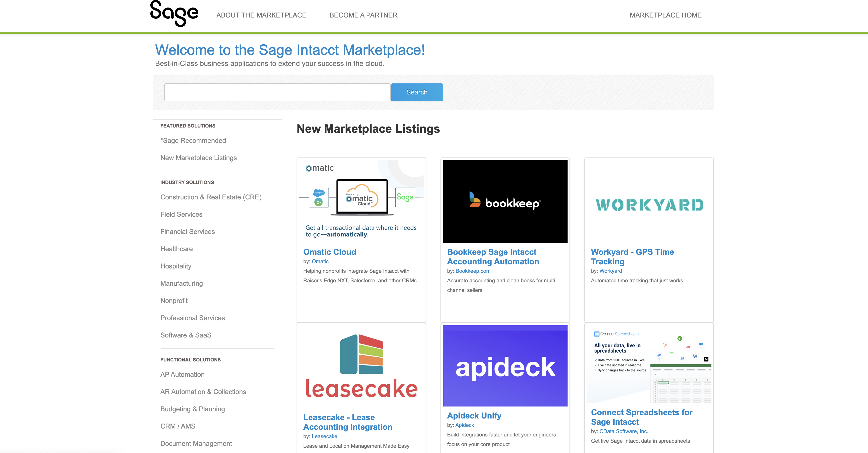Click 'Get live Sage Intacct data in spreadsheets' text
The image size is (868, 453).
coord(640,441)
